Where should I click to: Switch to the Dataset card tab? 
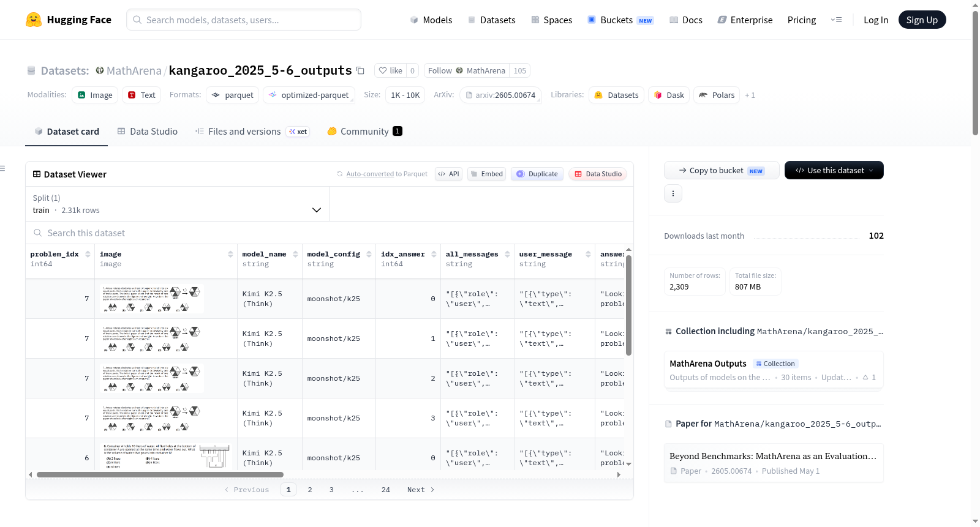[x=66, y=132]
